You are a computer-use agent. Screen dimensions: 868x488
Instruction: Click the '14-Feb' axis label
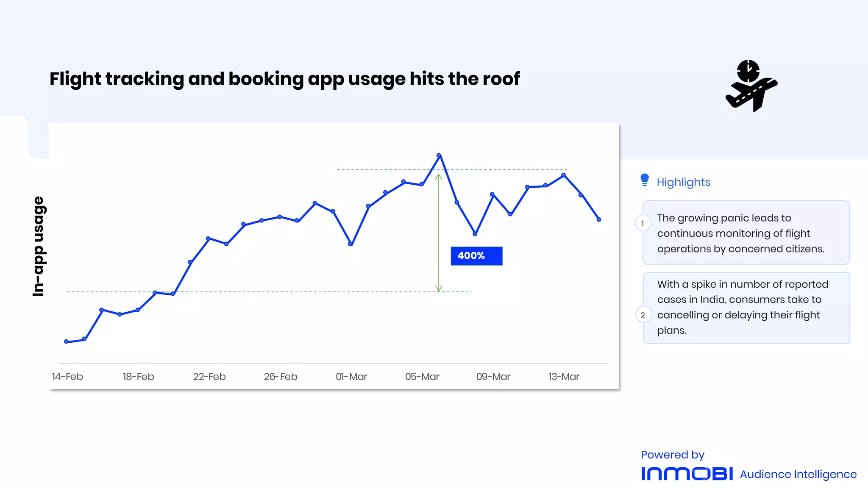click(67, 377)
